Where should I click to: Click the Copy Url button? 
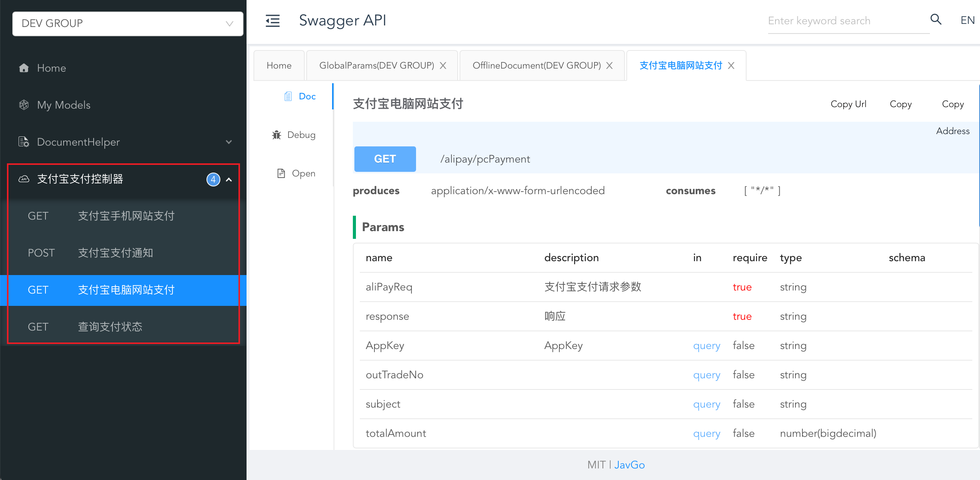(x=848, y=104)
